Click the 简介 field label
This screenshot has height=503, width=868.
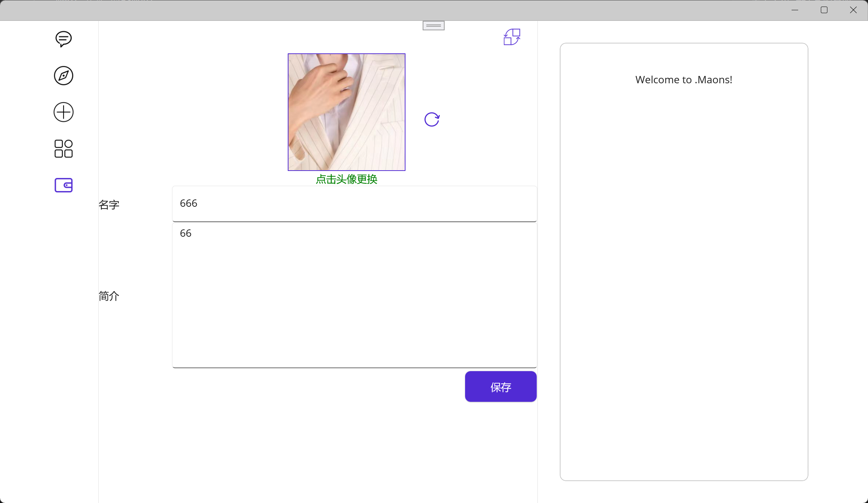click(109, 296)
